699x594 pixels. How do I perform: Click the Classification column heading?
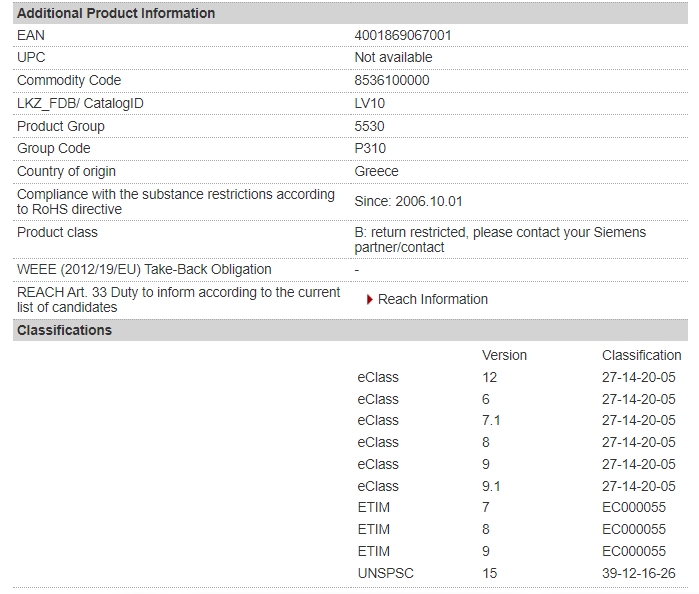pyautogui.click(x=641, y=355)
